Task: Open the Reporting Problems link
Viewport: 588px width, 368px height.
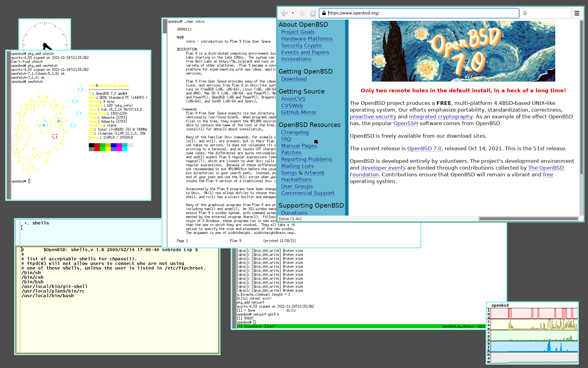Action: pyautogui.click(x=307, y=159)
